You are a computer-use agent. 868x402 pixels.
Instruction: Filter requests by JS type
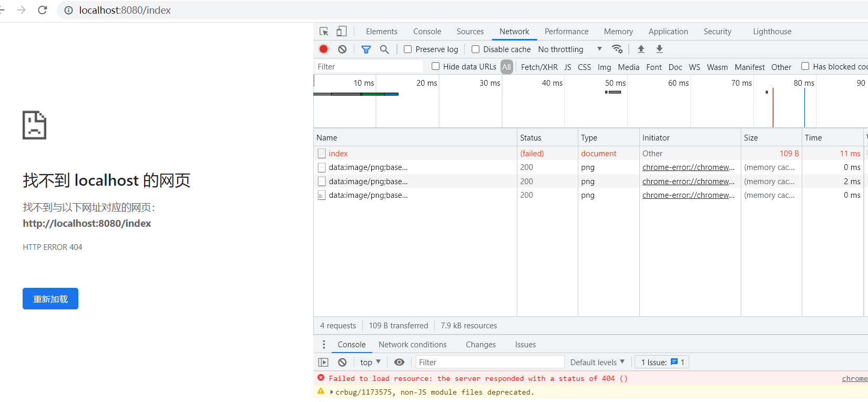pyautogui.click(x=568, y=67)
